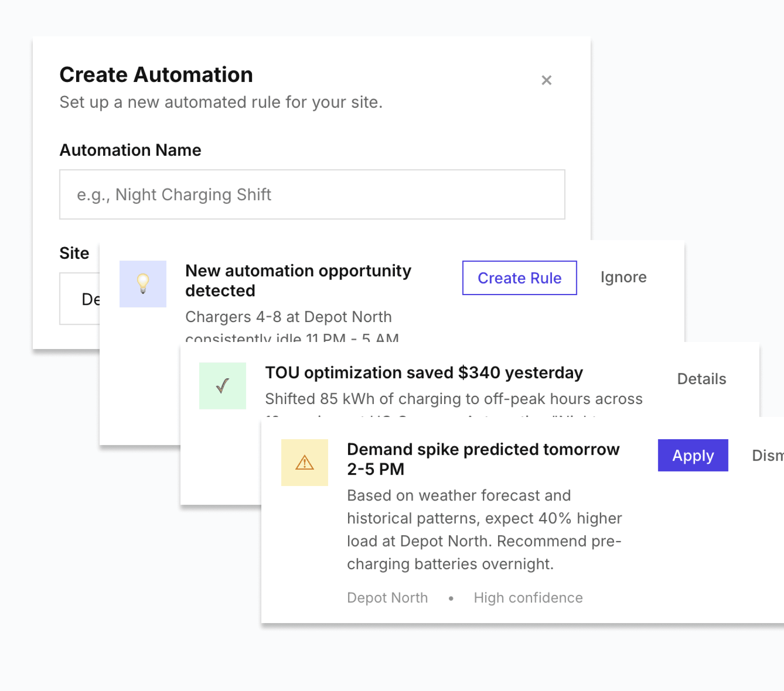Click the High confidence label
784x691 pixels.
click(x=528, y=598)
